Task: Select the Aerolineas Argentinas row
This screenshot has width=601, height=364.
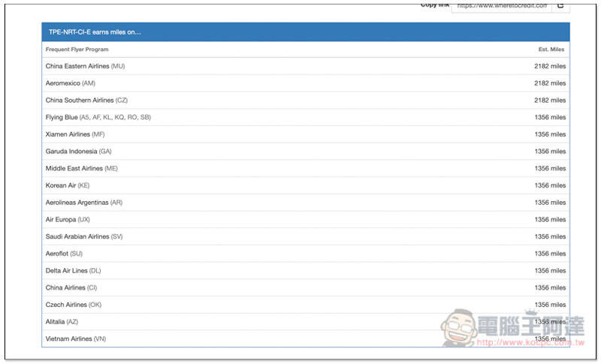Action: [306, 203]
